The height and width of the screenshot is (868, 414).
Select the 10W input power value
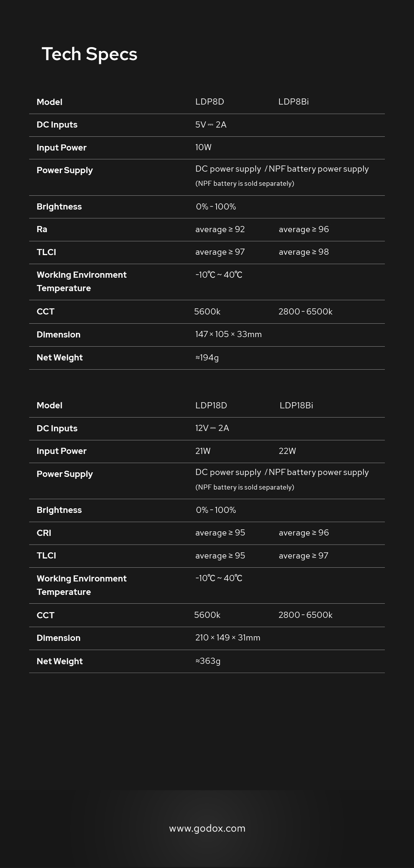(x=203, y=147)
